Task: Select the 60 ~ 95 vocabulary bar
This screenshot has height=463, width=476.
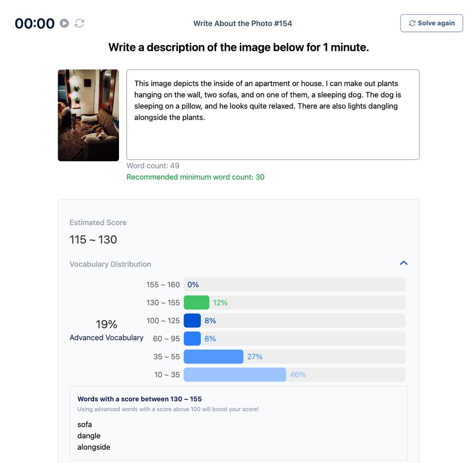Action: (192, 339)
